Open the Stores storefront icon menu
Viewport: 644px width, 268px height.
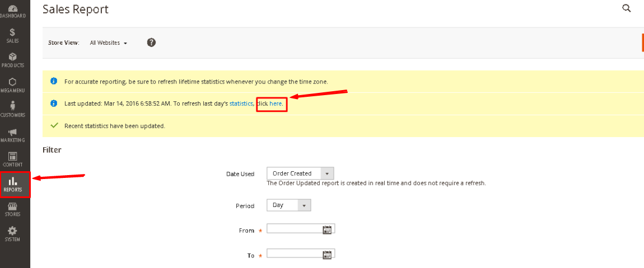(x=13, y=209)
